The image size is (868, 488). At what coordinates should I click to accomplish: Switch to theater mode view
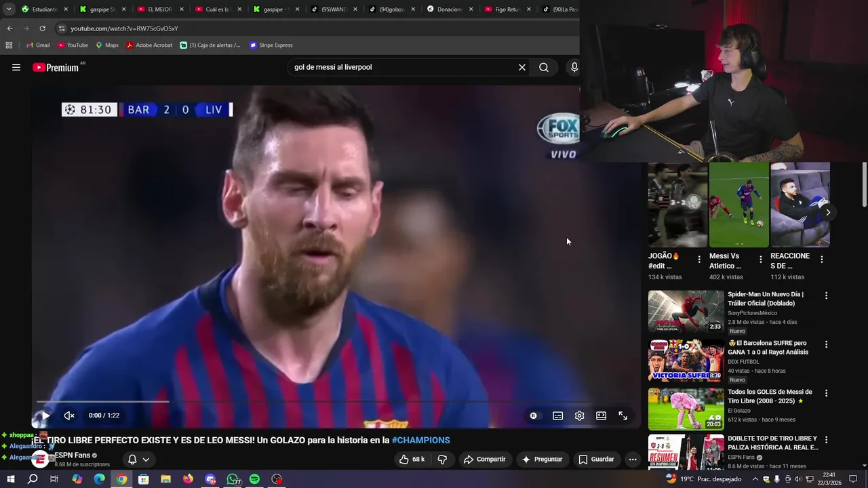point(601,415)
